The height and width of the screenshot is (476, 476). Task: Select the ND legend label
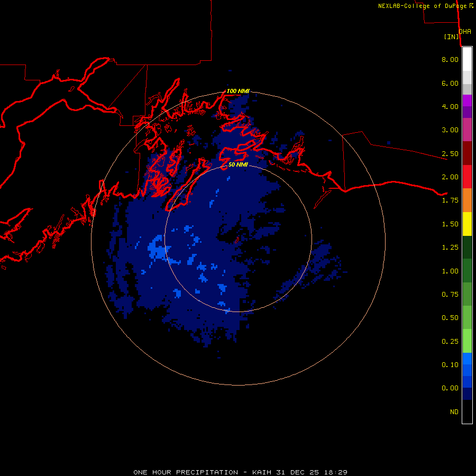(454, 412)
